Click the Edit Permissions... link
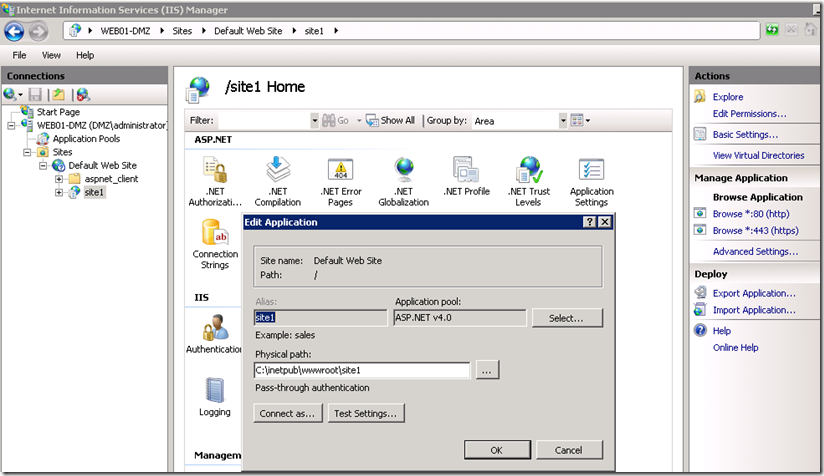 (x=749, y=113)
